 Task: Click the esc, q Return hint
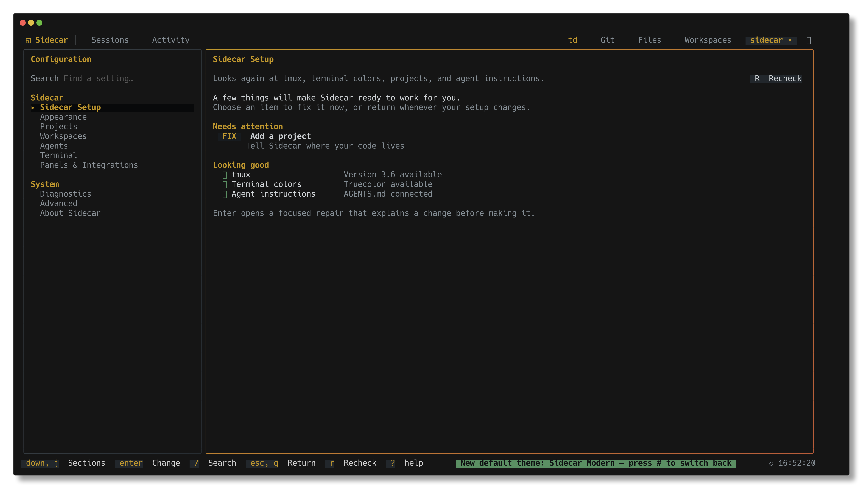pos(280,463)
